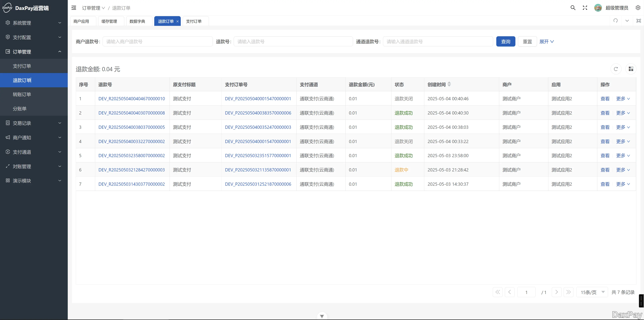Maximize tab content area icon
Viewport: 644px width, 320px height.
(x=638, y=21)
